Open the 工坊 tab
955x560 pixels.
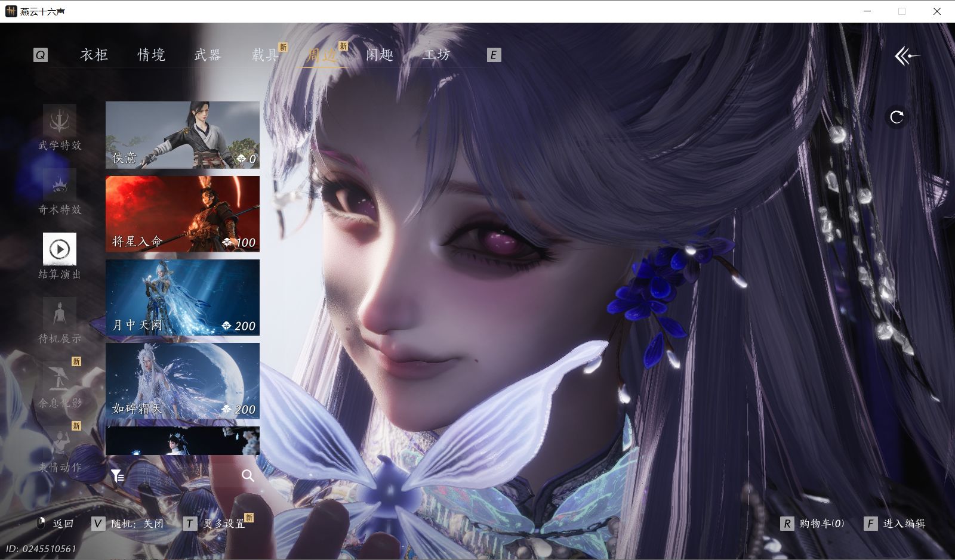point(437,55)
